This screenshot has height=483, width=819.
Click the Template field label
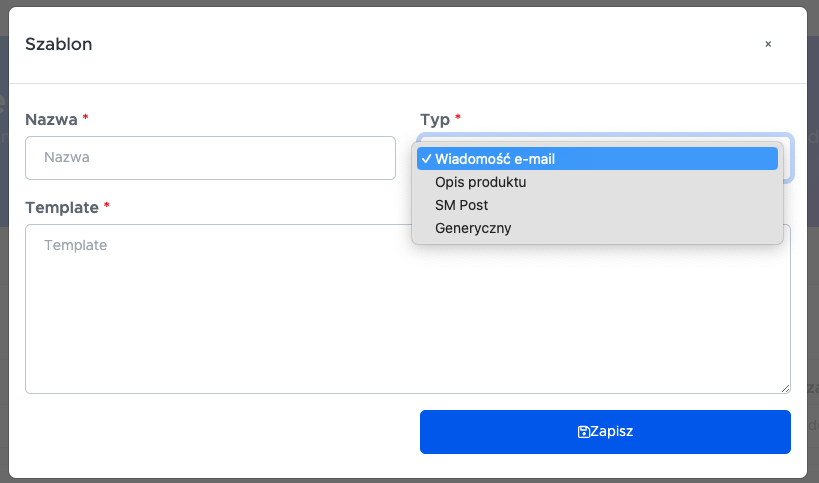61,207
